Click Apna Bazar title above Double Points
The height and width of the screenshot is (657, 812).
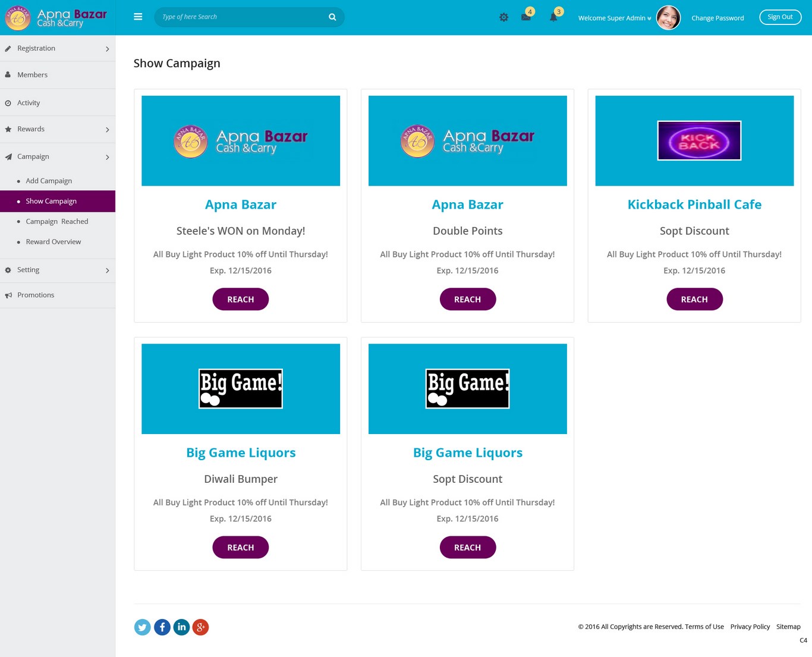[468, 205]
